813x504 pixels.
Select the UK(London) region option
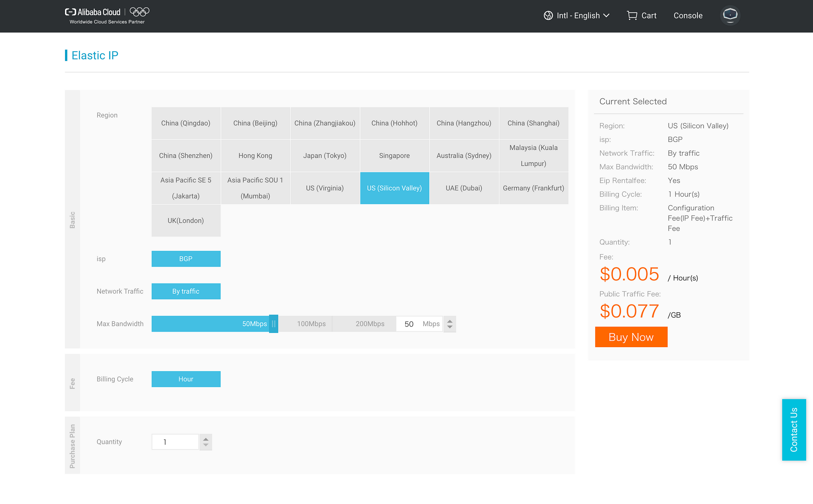click(186, 220)
